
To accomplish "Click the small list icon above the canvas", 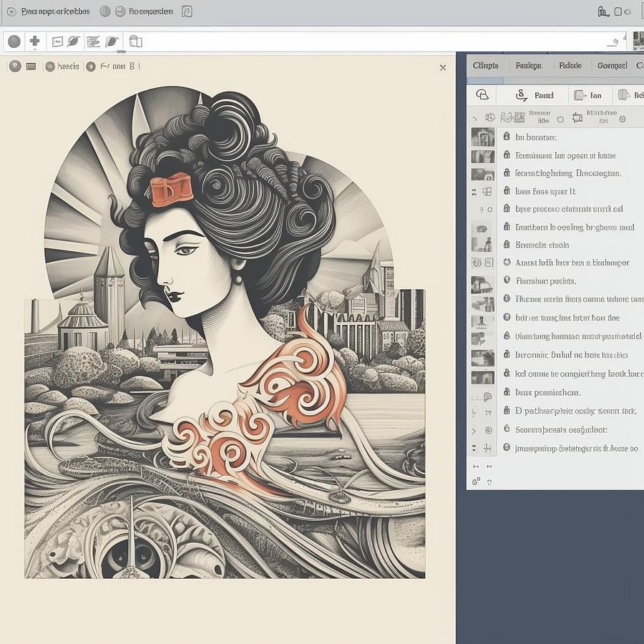I will tap(31, 67).
